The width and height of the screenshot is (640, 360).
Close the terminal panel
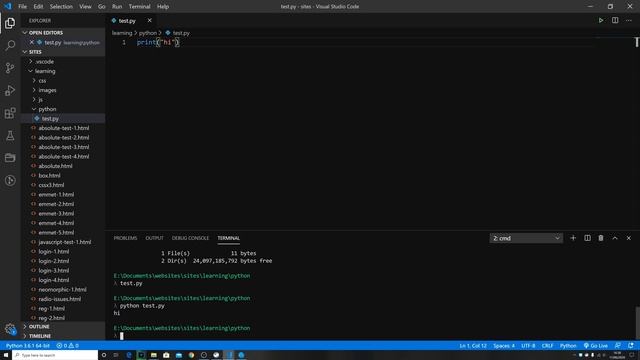coord(629,238)
